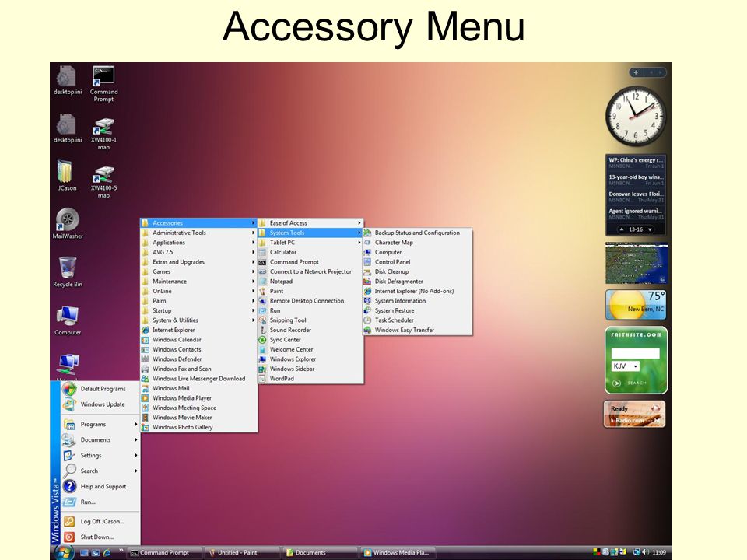Open Windows Calendar entry
The height and width of the screenshot is (560, 747).
point(198,340)
